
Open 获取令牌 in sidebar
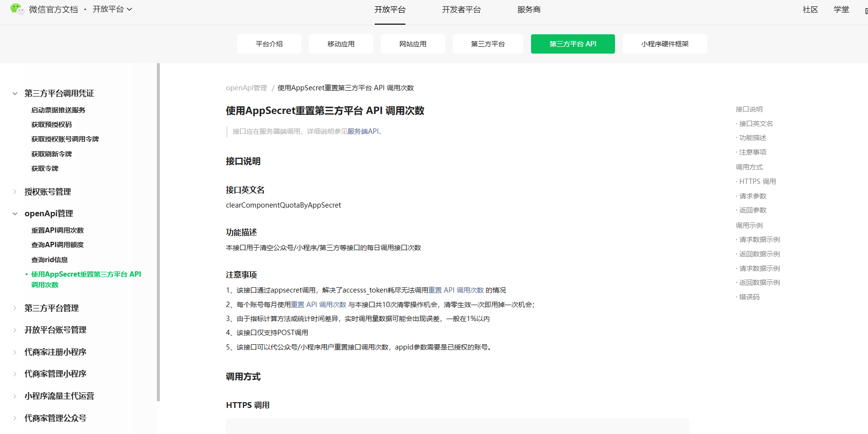(45, 168)
